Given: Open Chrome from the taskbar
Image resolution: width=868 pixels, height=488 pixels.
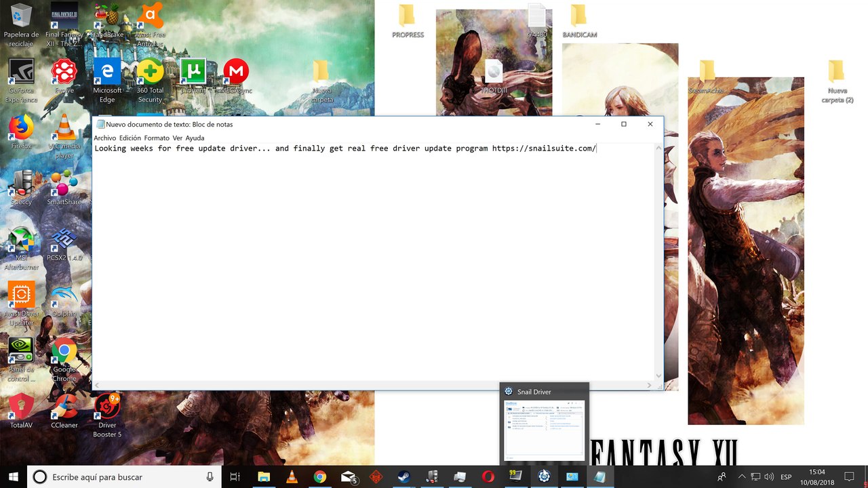Looking at the screenshot, I should point(319,476).
